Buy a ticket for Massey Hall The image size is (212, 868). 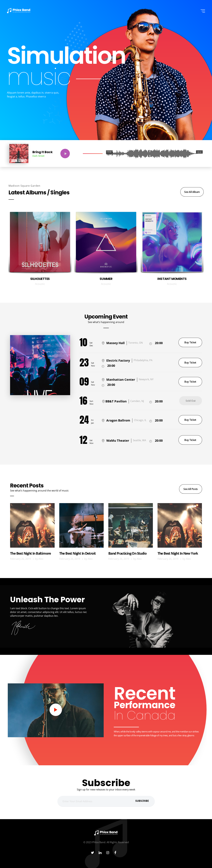[x=190, y=342]
